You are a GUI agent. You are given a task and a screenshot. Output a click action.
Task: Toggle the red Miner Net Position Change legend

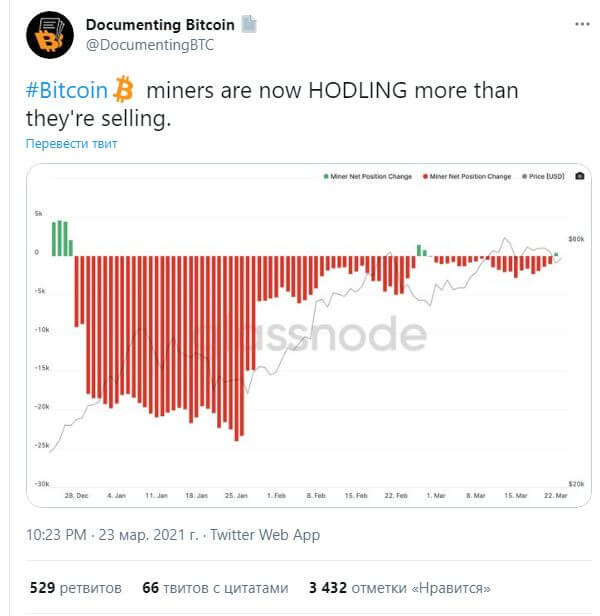[467, 176]
